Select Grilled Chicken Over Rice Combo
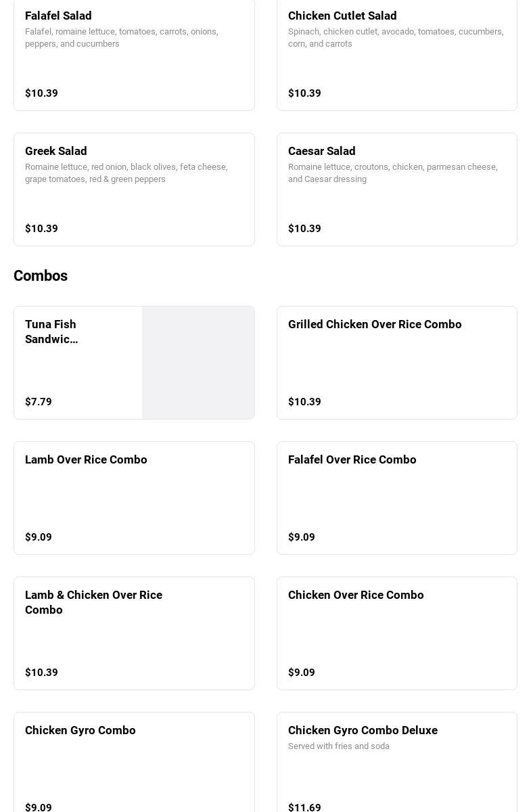Viewport: 531px width, 812px height. (396, 363)
